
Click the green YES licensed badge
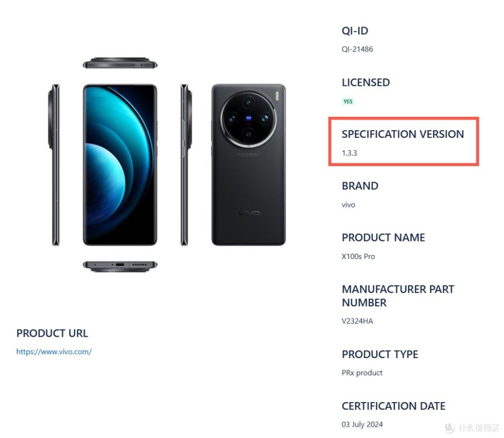(x=348, y=101)
